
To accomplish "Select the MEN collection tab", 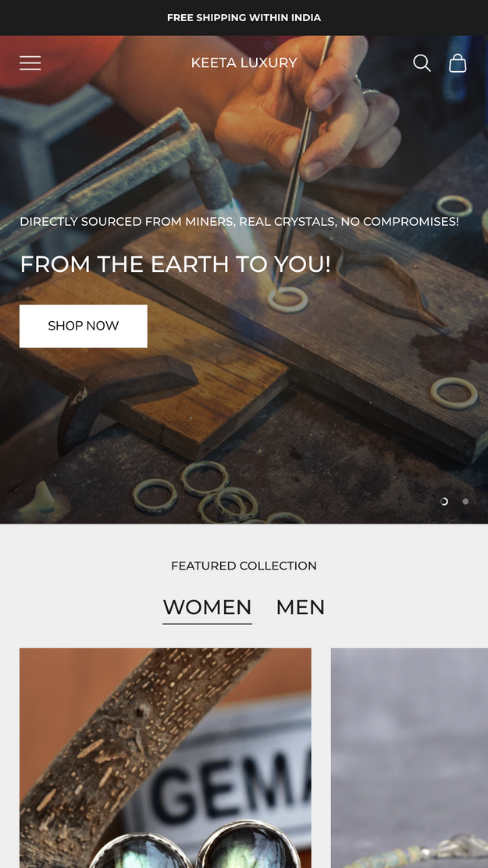I will tap(301, 608).
